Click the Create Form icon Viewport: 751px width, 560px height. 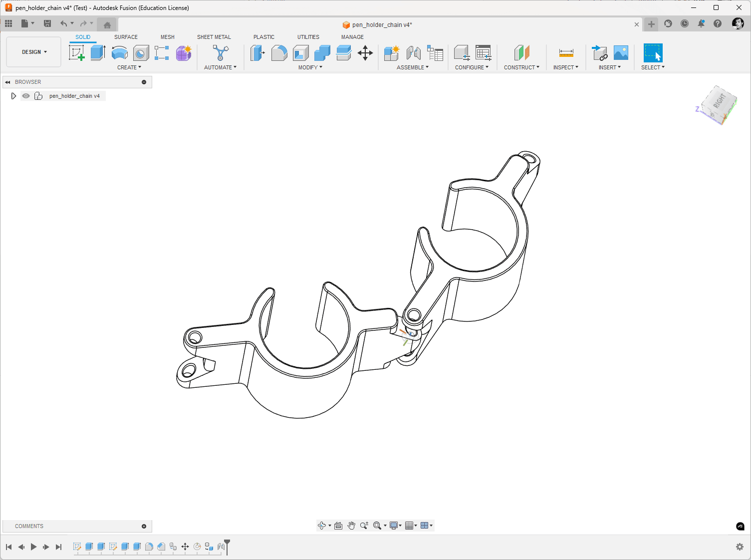(184, 53)
